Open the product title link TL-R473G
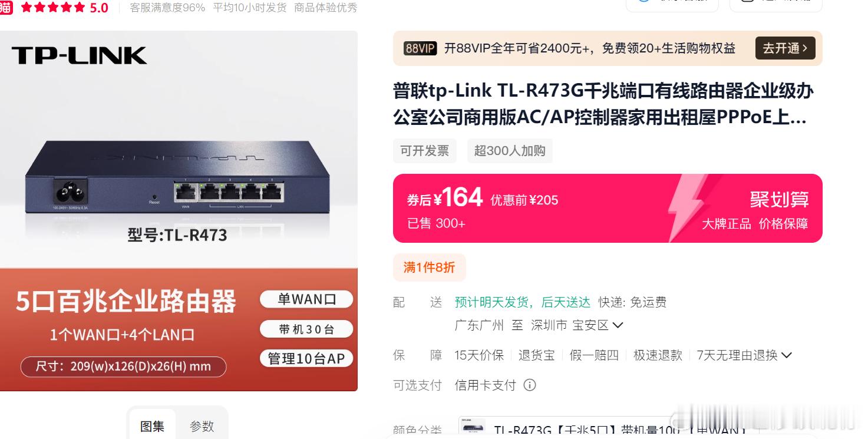The height and width of the screenshot is (439, 868). (603, 104)
